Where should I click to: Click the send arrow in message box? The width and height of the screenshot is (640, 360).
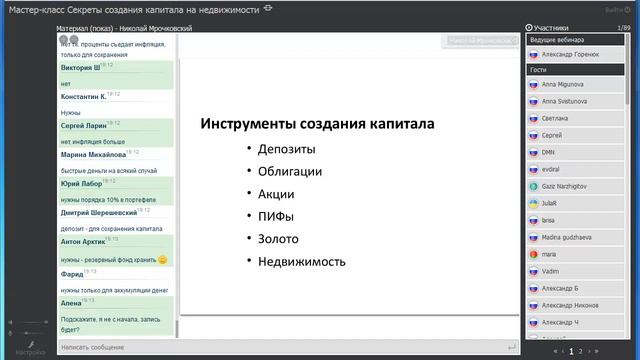pos(511,347)
